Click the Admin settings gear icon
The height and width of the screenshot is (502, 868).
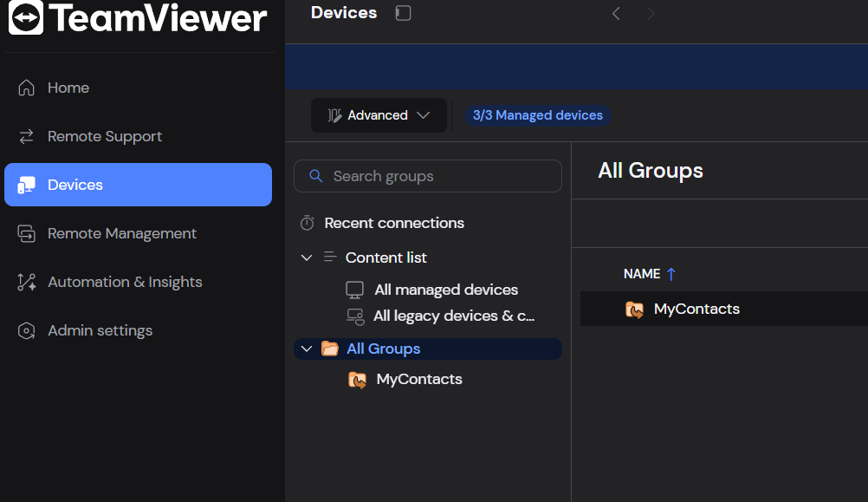(26, 331)
